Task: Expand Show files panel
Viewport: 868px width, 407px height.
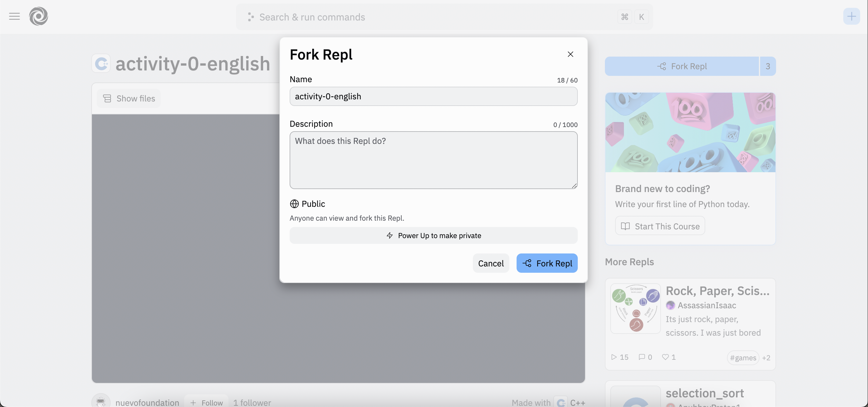Action: pos(129,99)
